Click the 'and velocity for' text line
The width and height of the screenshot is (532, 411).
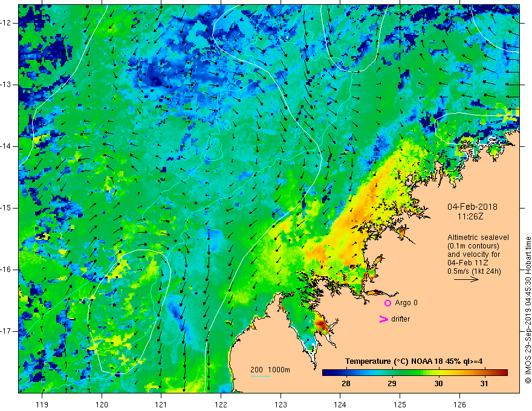pos(473,254)
